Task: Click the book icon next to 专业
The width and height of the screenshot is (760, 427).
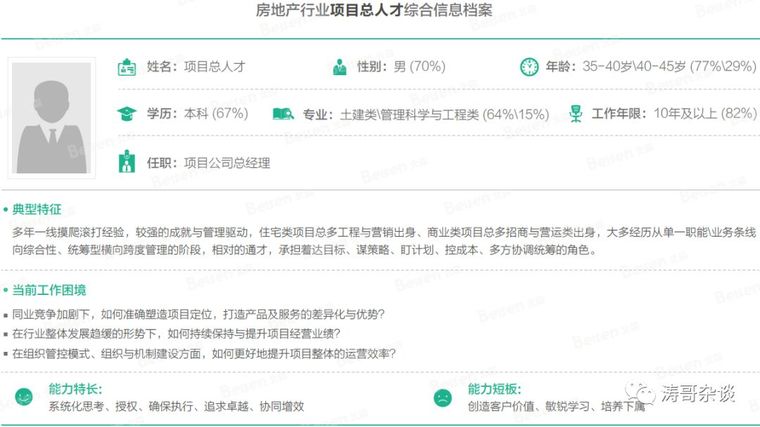Action: coord(283,114)
